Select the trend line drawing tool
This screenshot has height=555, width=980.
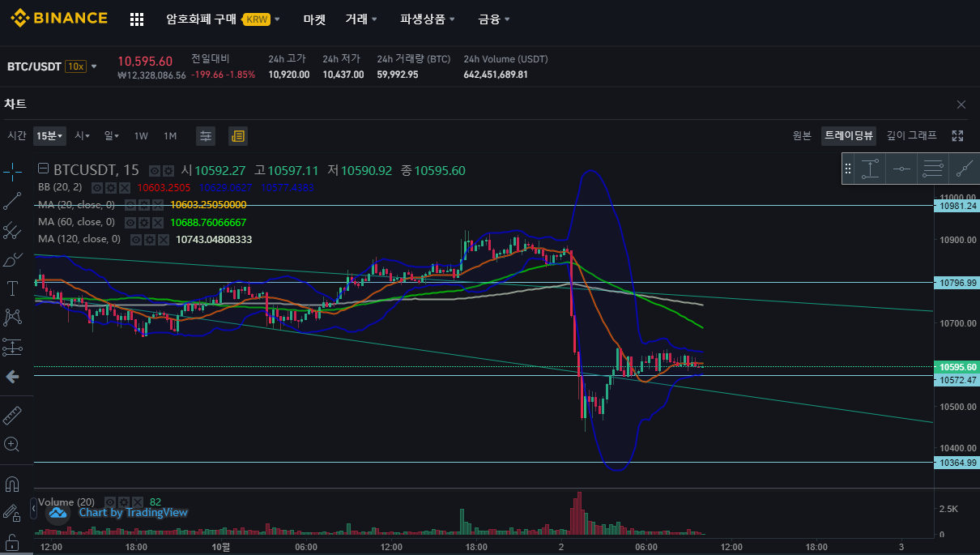pos(12,200)
